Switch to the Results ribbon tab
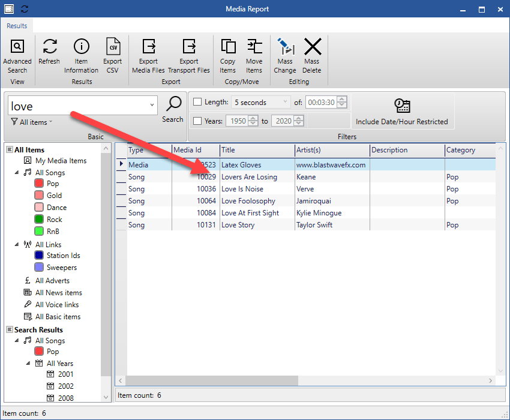Image resolution: width=510 pixels, height=420 pixels. [17, 26]
